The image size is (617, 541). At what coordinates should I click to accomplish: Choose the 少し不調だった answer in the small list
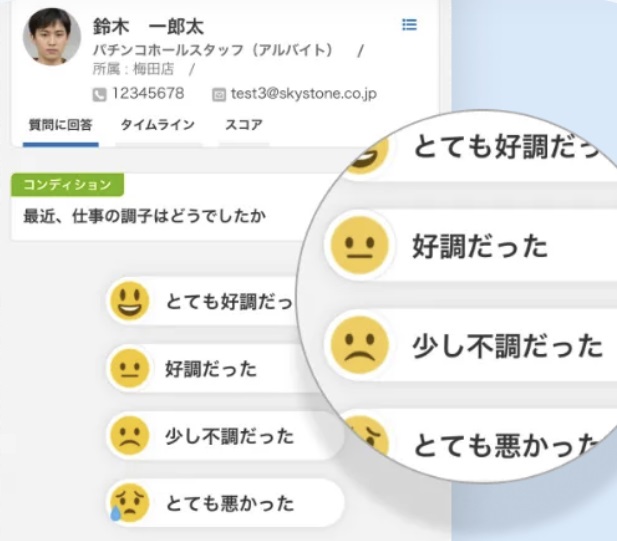[225, 436]
